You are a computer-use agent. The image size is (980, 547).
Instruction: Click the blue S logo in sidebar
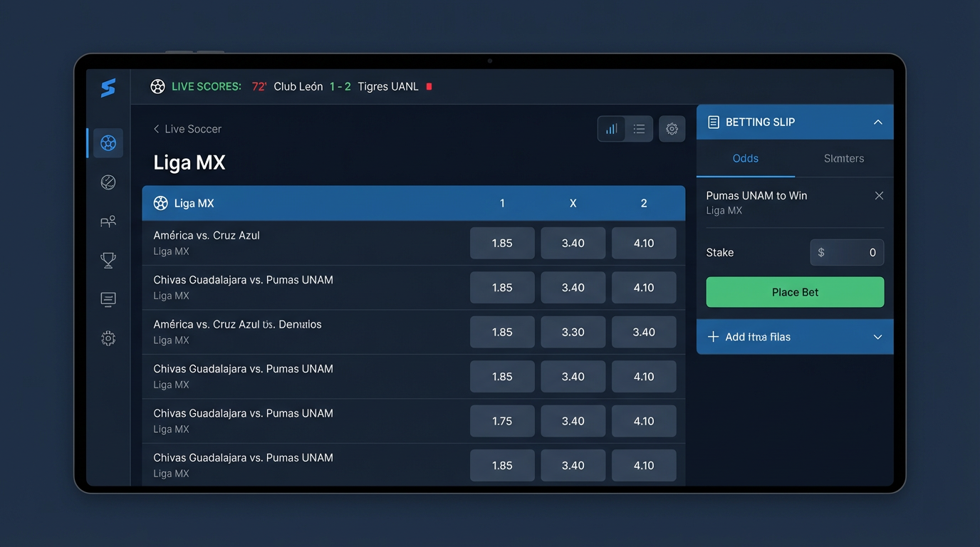108,88
